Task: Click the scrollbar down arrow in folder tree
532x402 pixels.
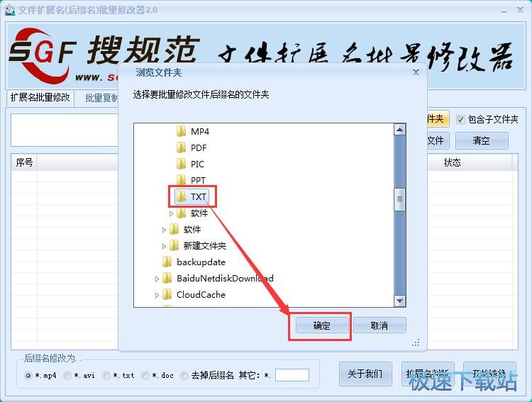Action: coord(399,301)
